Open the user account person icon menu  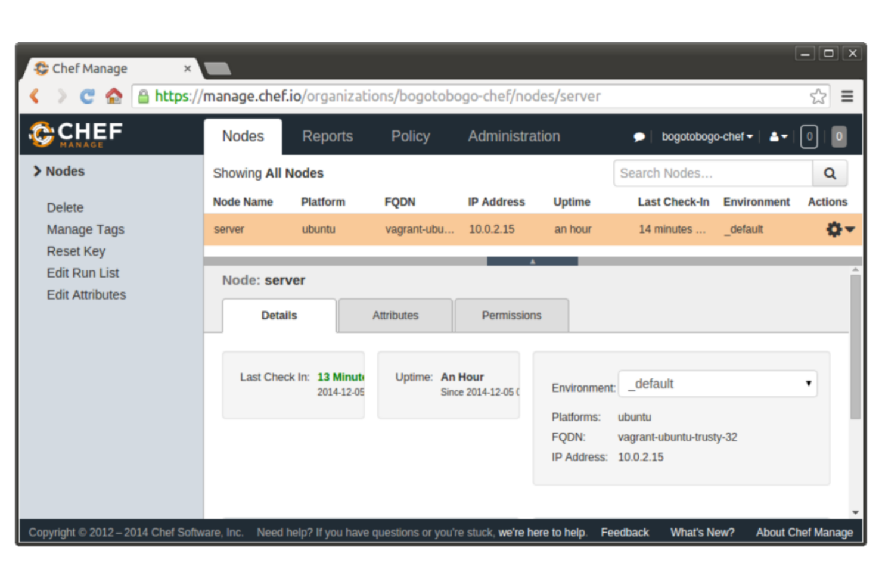pyautogui.click(x=775, y=136)
